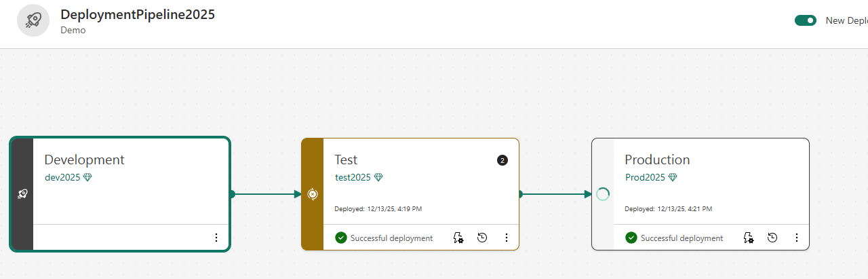View deployment history for the Test stage
The image size is (868, 279).
click(482, 238)
